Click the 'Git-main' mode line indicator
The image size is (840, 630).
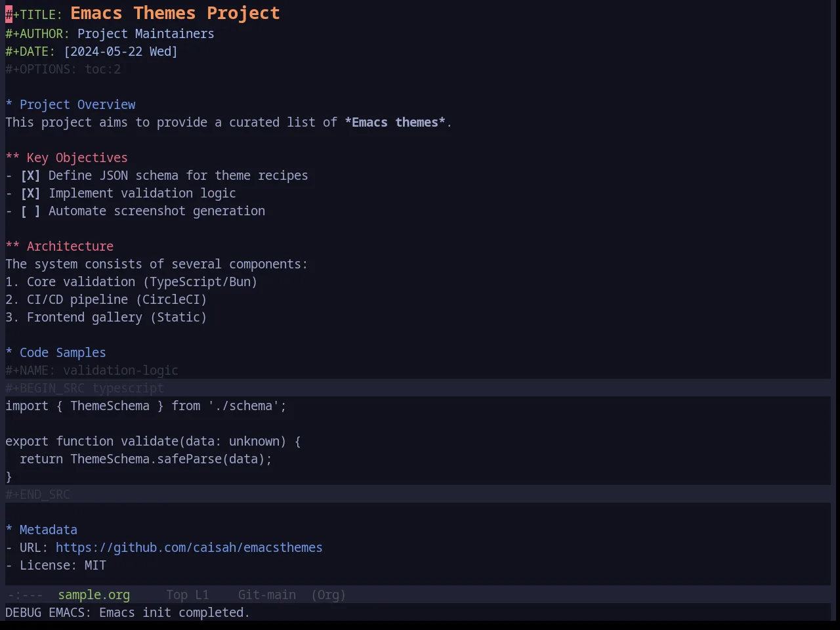267,595
